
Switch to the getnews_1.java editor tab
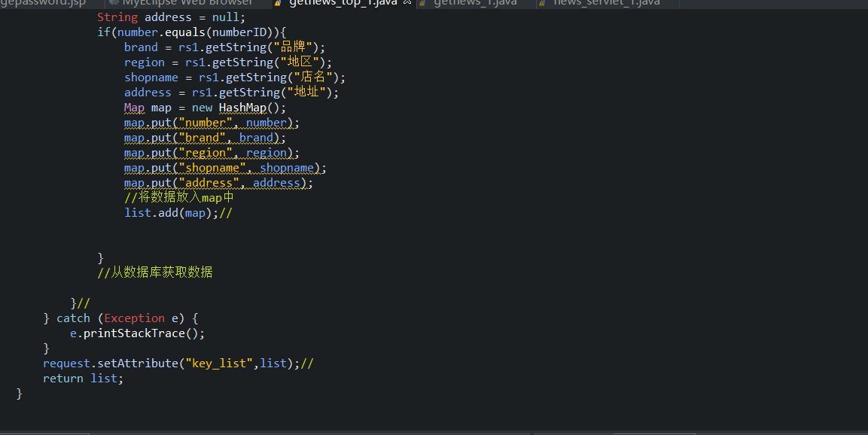coord(474,3)
